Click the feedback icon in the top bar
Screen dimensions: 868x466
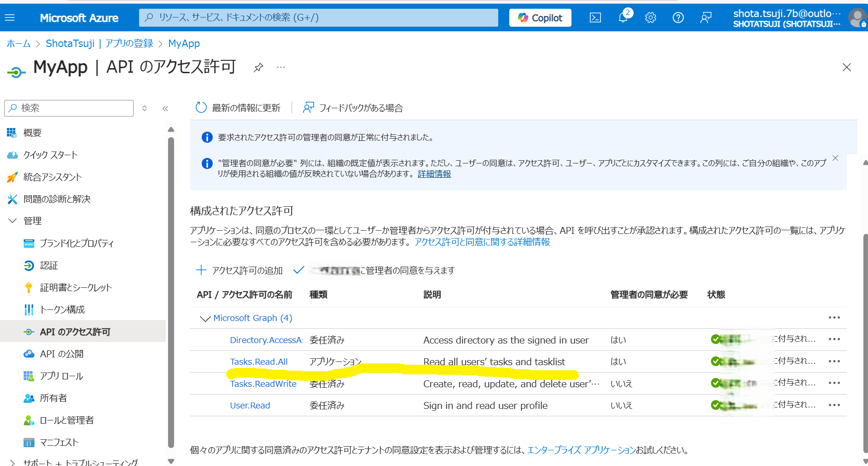coord(706,17)
